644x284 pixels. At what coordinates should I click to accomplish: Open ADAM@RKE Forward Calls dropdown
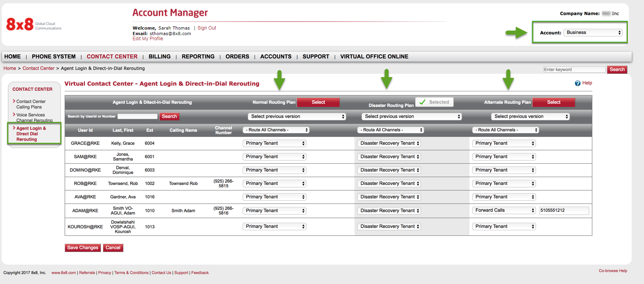click(504, 210)
